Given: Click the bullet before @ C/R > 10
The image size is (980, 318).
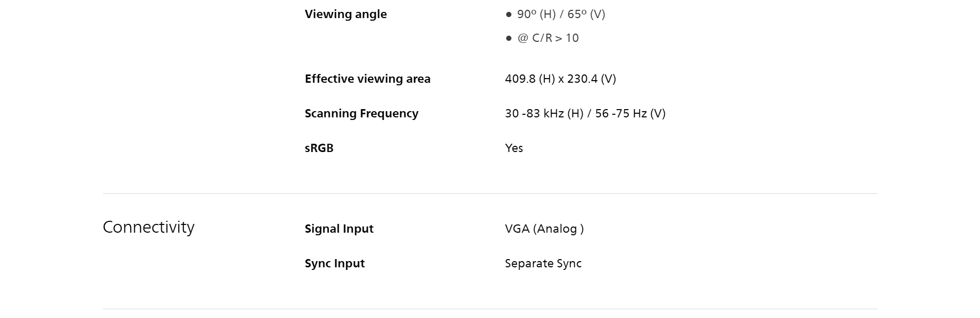Looking at the screenshot, I should 508,38.
